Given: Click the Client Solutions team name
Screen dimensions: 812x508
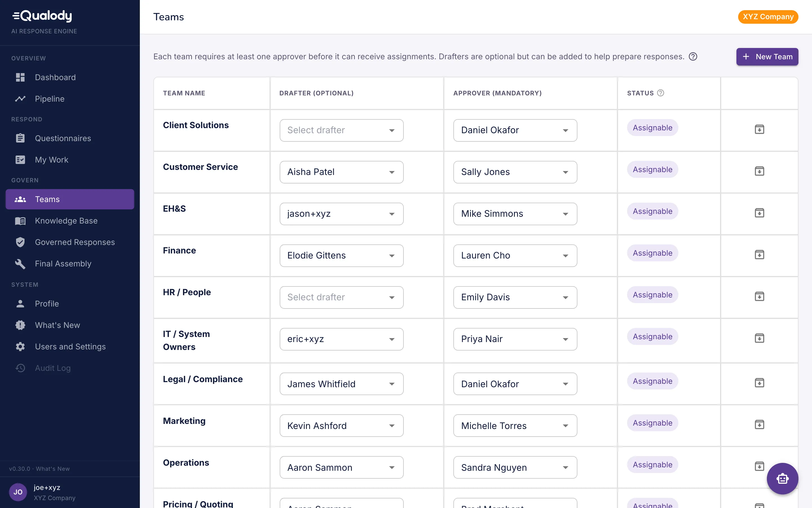Looking at the screenshot, I should [x=196, y=125].
